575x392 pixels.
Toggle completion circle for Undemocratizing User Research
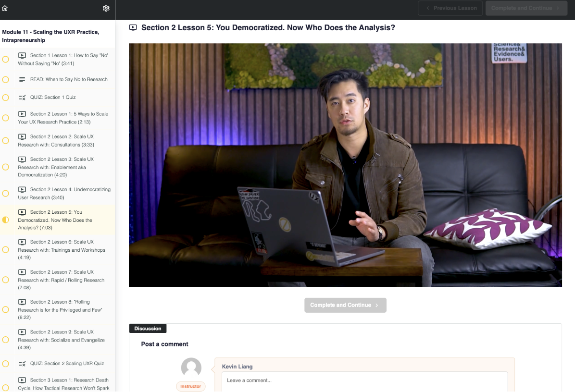(x=5, y=194)
